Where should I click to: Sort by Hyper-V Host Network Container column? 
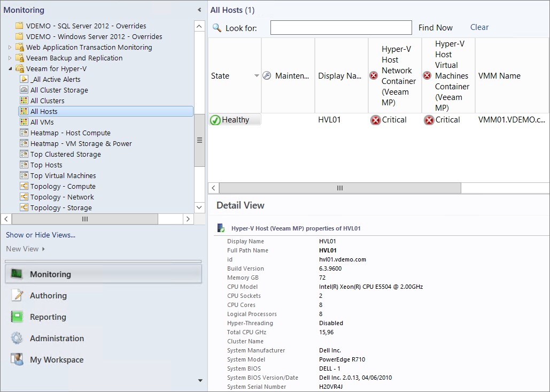(394, 76)
